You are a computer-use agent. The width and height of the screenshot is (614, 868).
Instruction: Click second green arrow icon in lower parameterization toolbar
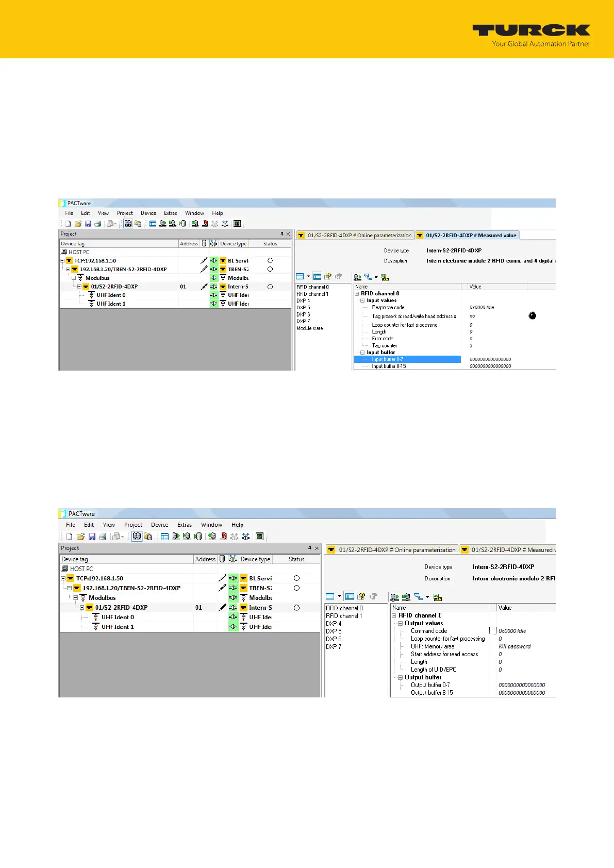(x=406, y=597)
